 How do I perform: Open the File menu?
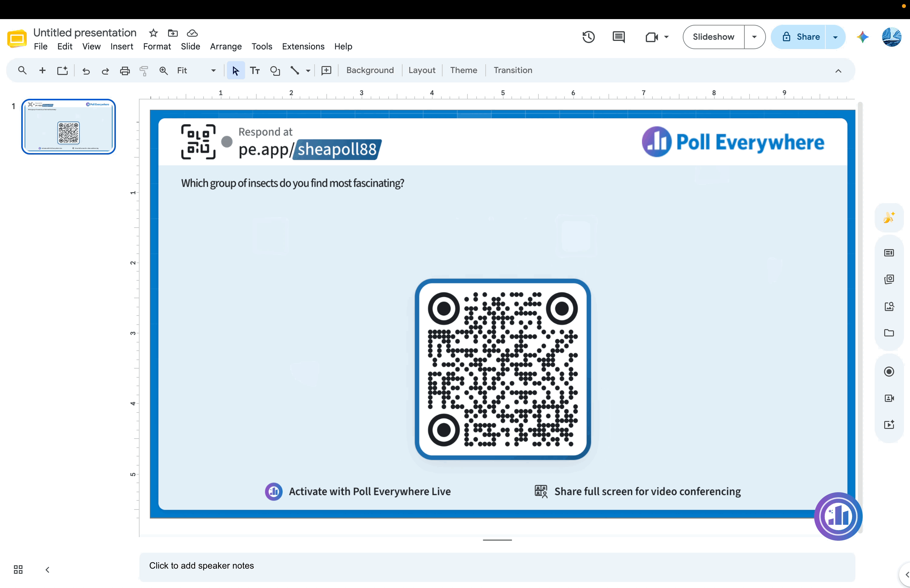41,47
